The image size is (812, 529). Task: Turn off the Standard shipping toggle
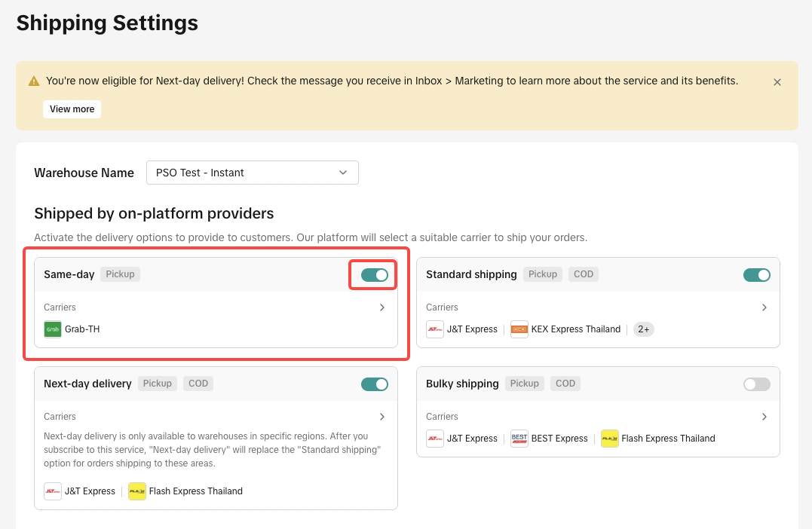pos(757,275)
